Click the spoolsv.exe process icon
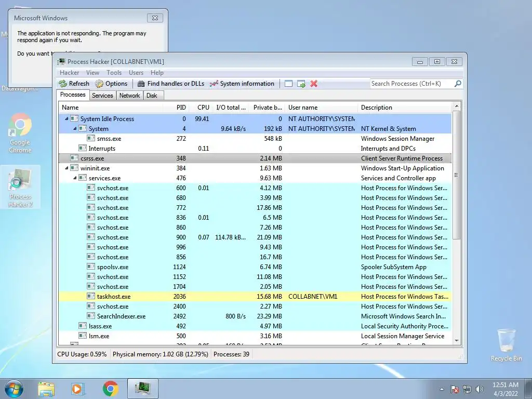 tap(90, 267)
